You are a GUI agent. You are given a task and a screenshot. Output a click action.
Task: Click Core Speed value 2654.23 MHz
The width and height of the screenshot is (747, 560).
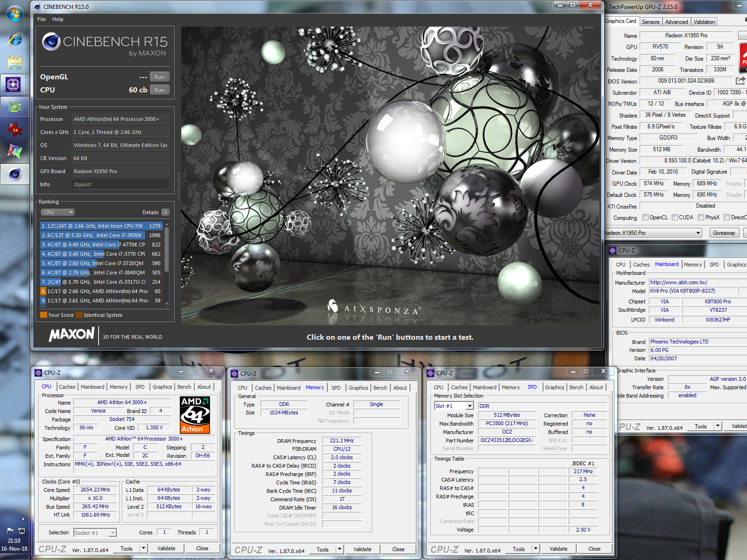click(x=95, y=490)
